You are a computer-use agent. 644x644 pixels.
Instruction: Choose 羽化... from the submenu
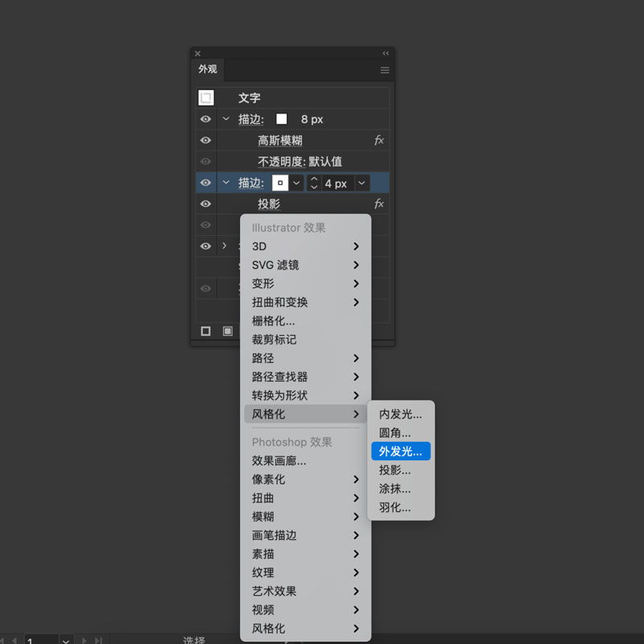tap(401, 508)
